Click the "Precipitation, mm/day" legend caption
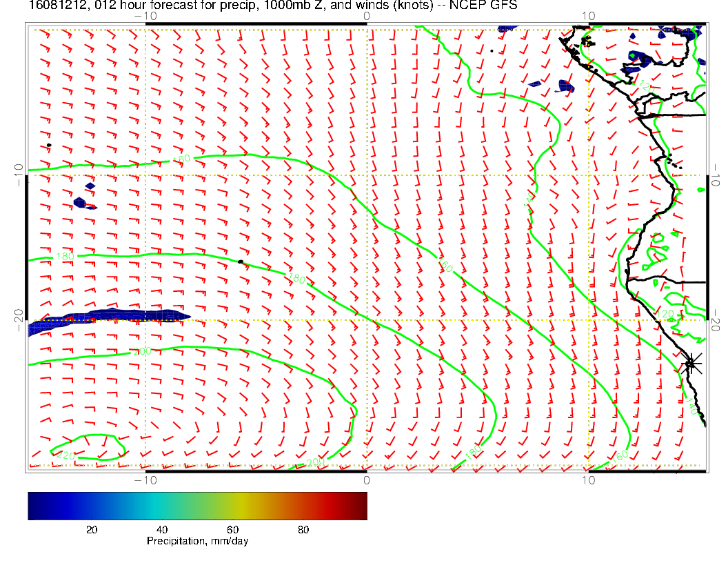The width and height of the screenshot is (728, 563). click(197, 542)
